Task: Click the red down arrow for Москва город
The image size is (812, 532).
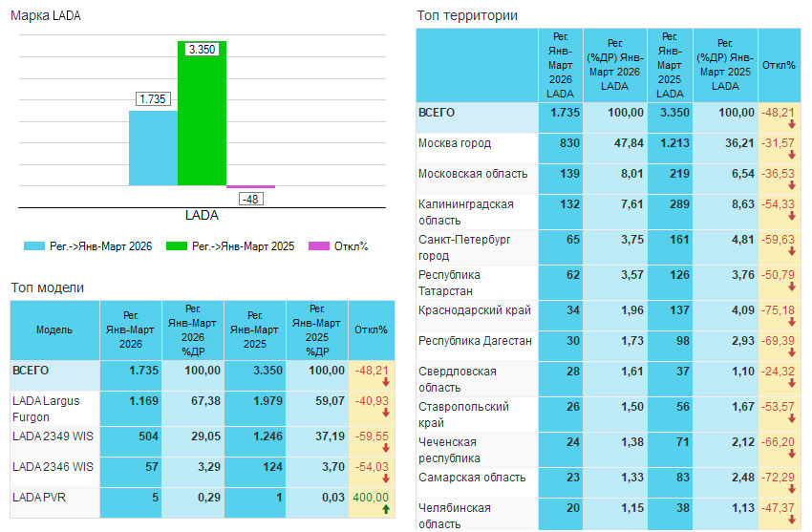Action: pos(792,155)
